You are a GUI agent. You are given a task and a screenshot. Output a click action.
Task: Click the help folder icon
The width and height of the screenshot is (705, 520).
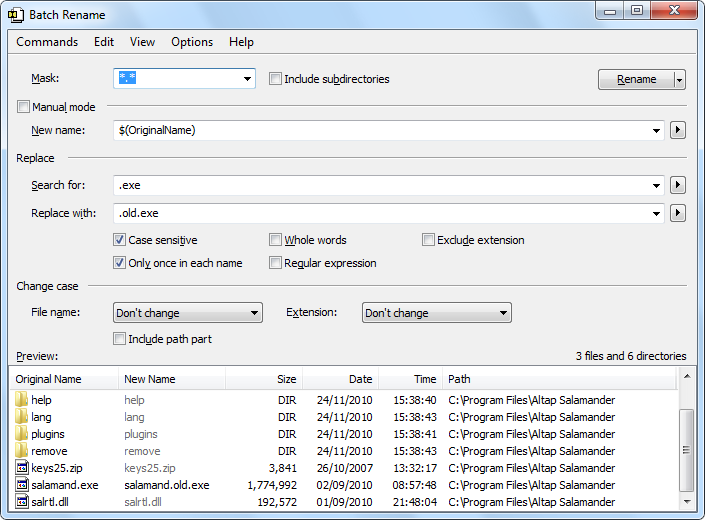click(22, 400)
